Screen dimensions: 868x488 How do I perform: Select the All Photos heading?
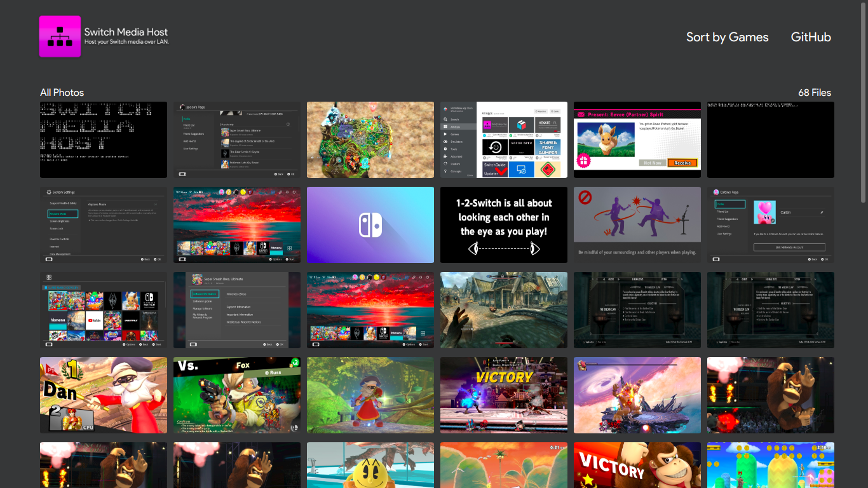tap(62, 93)
